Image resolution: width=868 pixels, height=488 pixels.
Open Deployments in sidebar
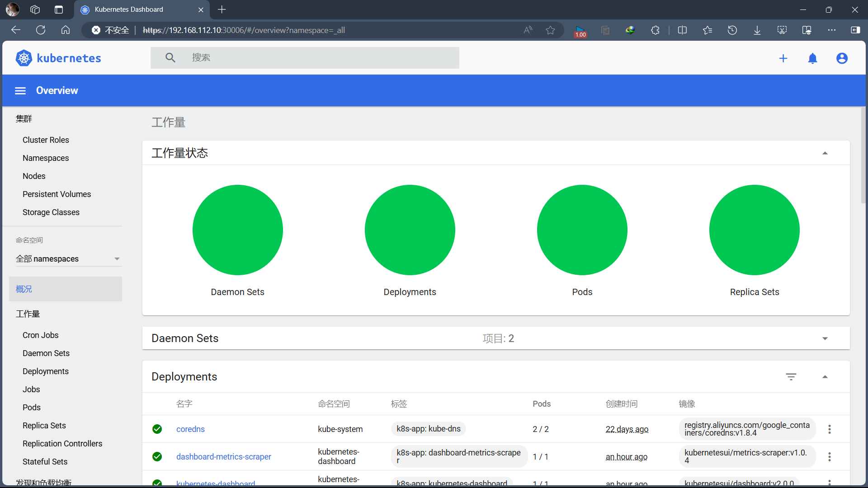45,371
